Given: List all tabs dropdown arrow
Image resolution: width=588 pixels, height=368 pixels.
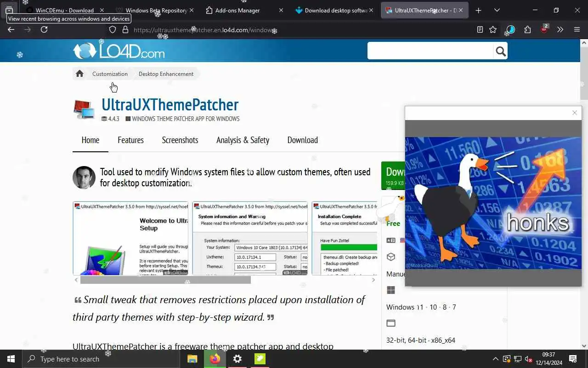Looking at the screenshot, I should click(497, 10).
